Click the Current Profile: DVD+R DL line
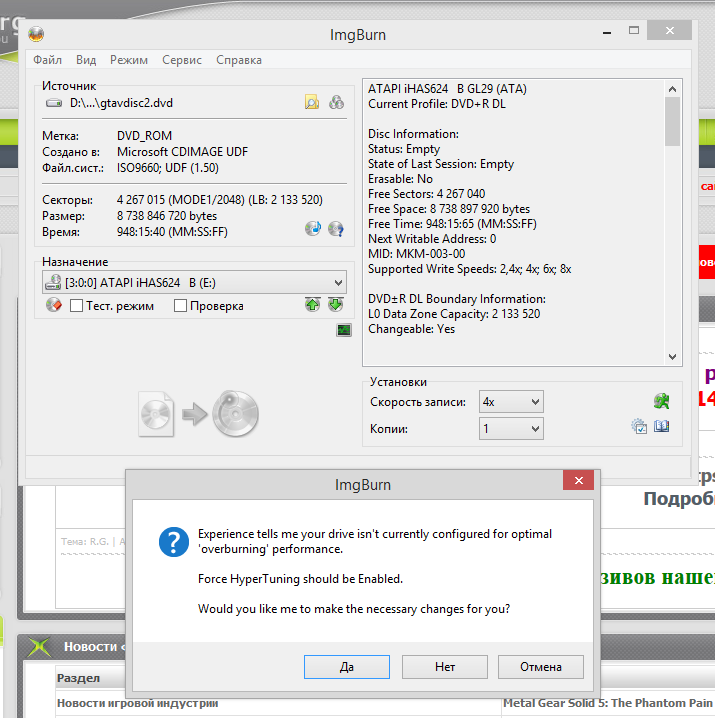The height and width of the screenshot is (718, 715). pos(437,104)
